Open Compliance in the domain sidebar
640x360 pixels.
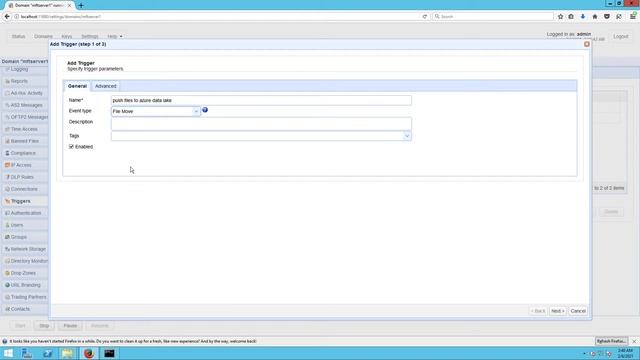click(23, 153)
